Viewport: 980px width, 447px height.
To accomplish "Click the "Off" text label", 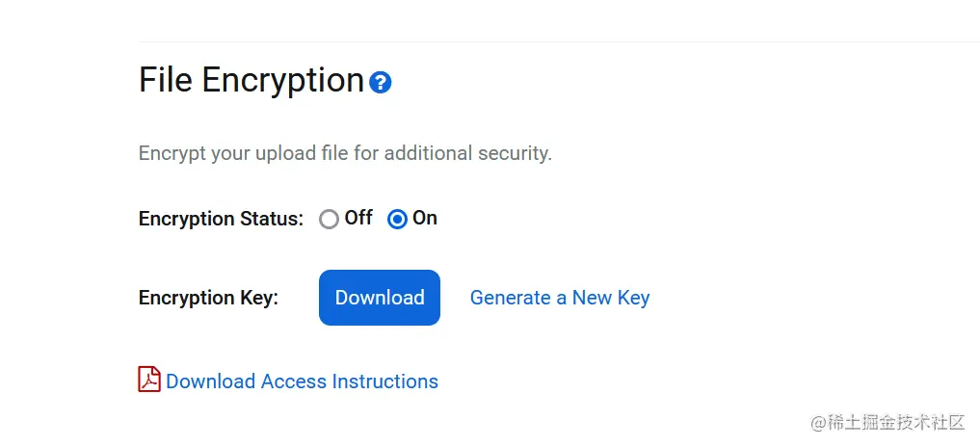I will (358, 218).
